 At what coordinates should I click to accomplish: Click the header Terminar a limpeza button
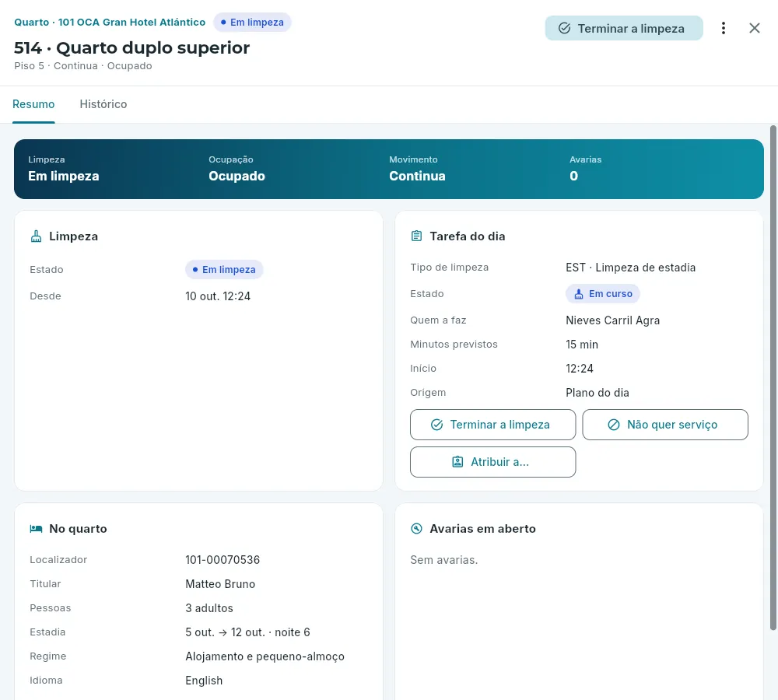click(624, 28)
